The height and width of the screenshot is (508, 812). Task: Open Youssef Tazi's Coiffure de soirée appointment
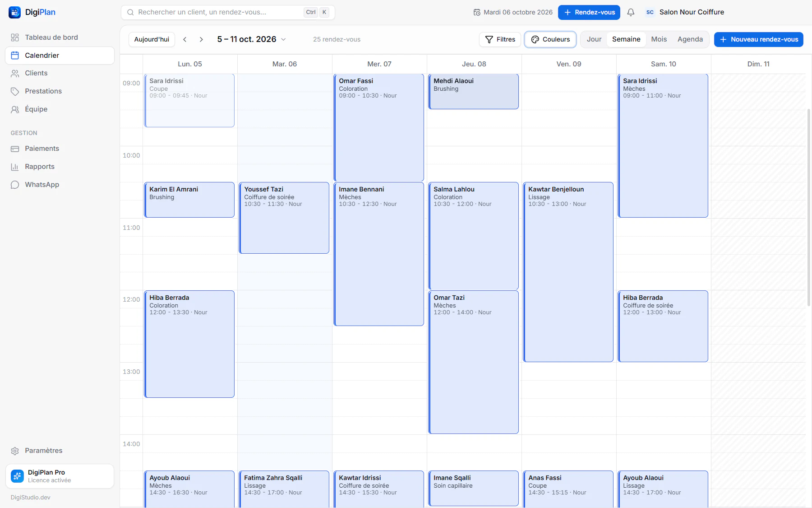coord(284,218)
